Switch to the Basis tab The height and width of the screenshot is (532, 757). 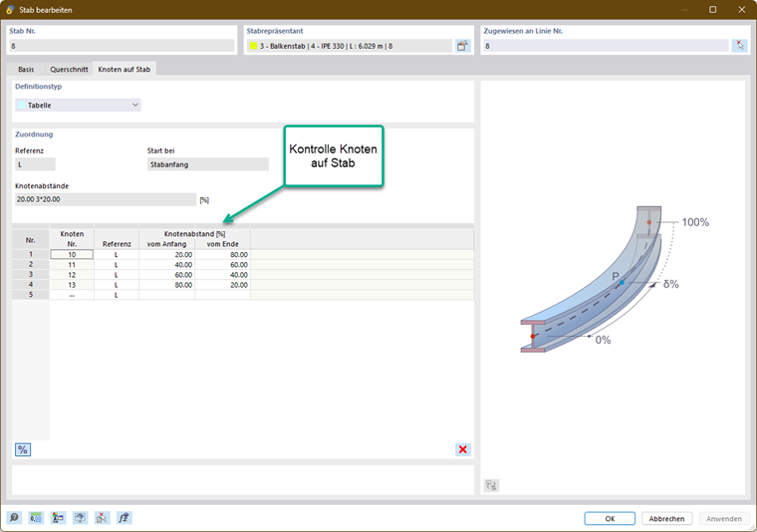pyautogui.click(x=26, y=69)
